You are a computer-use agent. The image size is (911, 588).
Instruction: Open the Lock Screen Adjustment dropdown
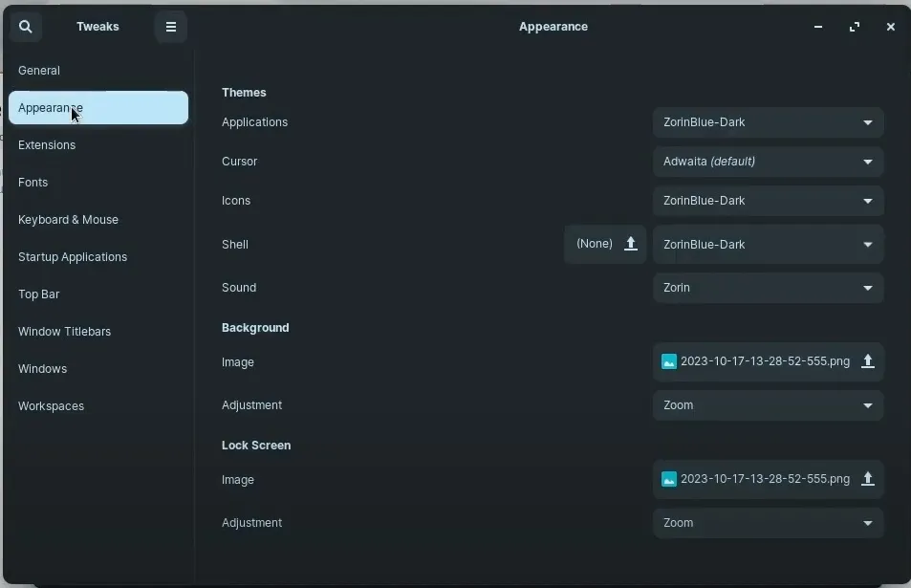(x=768, y=523)
